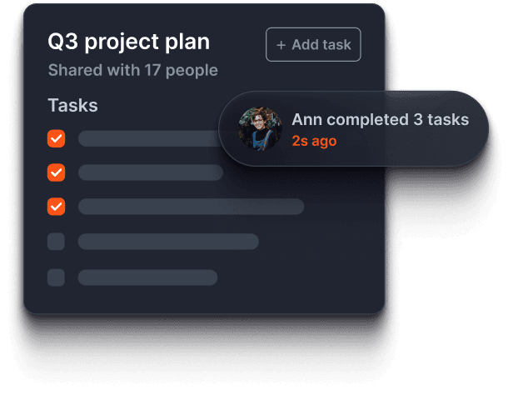Open the second task's placeholder bar

click(151, 172)
